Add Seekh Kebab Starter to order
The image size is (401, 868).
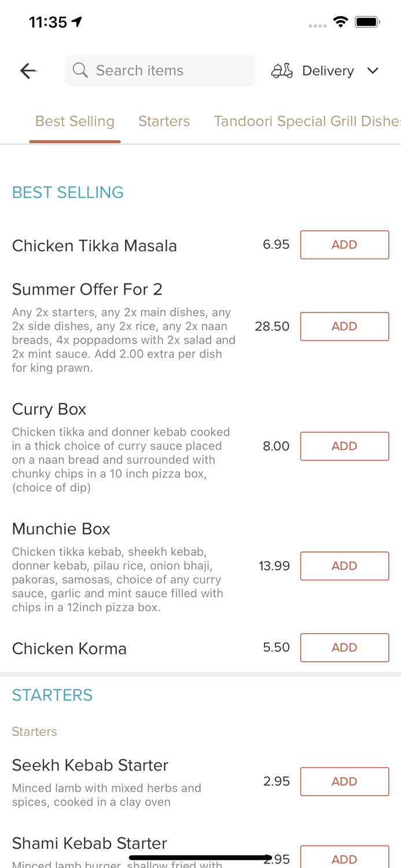[344, 782]
